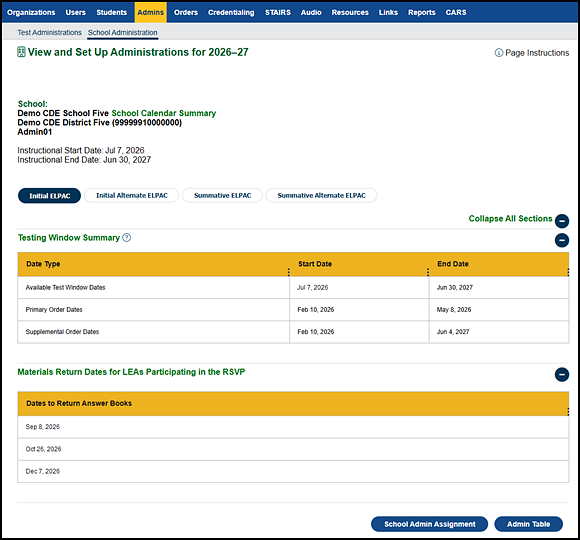Select the Available Test Window Dates cell

tap(154, 287)
